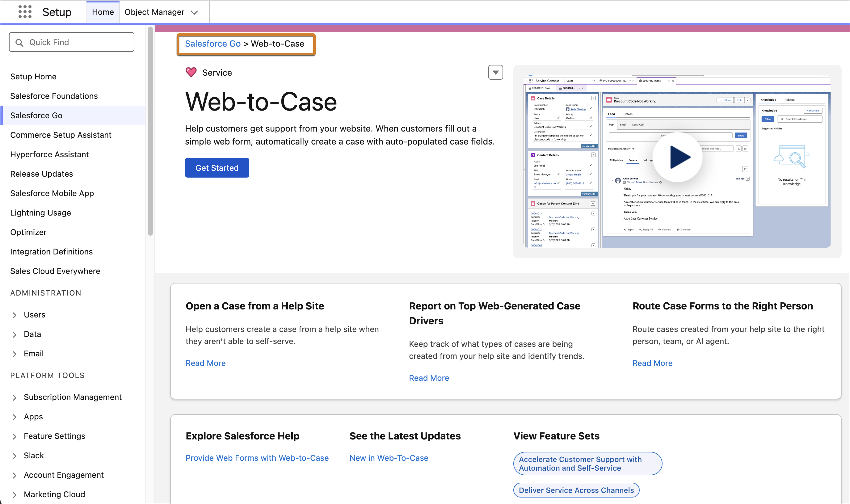Read More about Top Web-Generated Case Drivers
This screenshot has height=504, width=850.
tap(429, 378)
